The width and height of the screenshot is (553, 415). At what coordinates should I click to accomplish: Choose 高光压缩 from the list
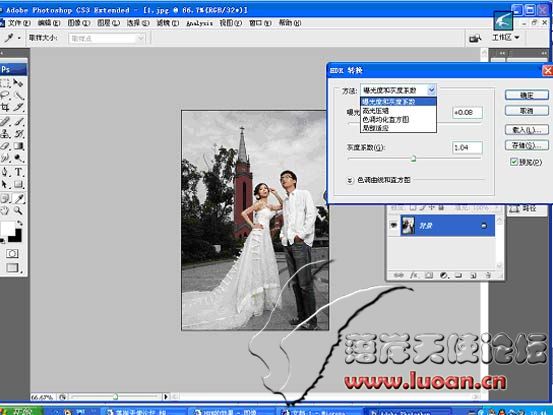(398, 111)
